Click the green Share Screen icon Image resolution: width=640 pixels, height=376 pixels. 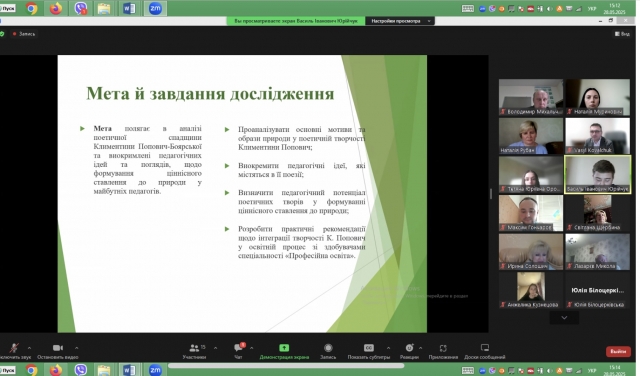click(x=284, y=348)
